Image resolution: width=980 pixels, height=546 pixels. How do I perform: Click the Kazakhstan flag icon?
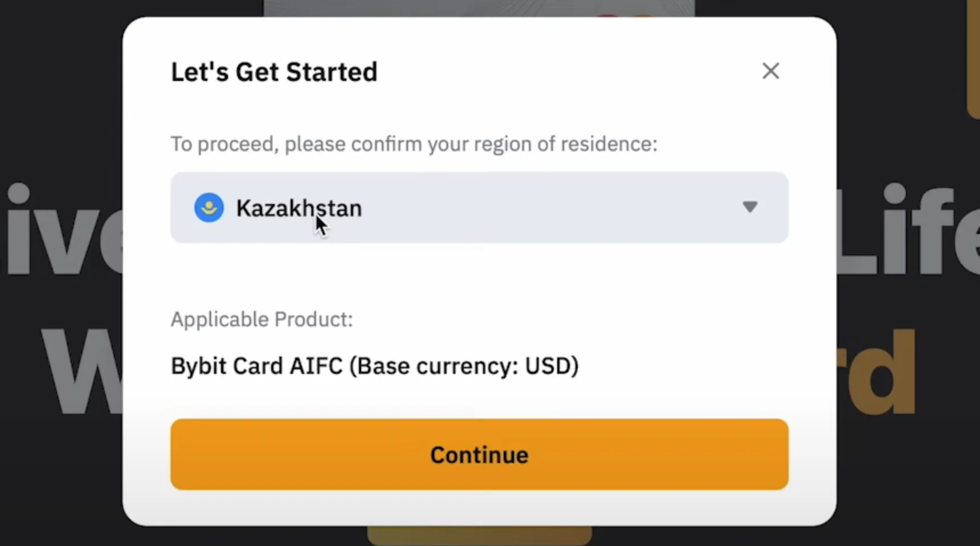pos(209,207)
